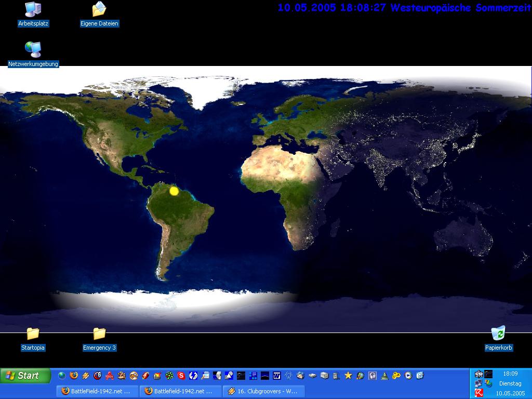Click the Start button

click(x=25, y=375)
